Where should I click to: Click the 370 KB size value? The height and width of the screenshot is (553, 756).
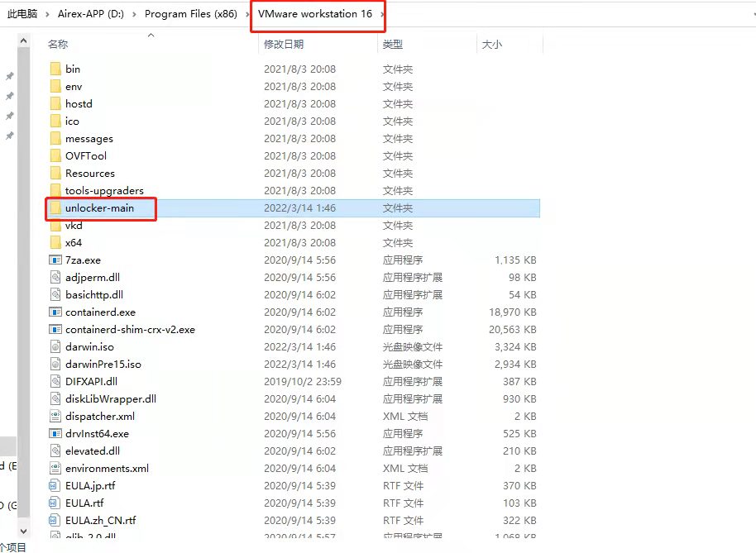tap(519, 485)
